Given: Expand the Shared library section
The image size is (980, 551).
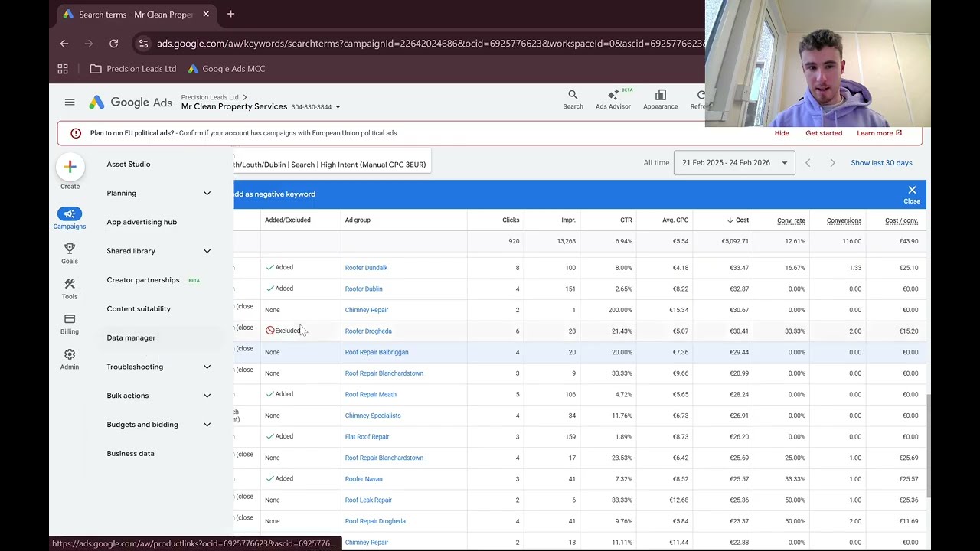Looking at the screenshot, I should (x=158, y=251).
